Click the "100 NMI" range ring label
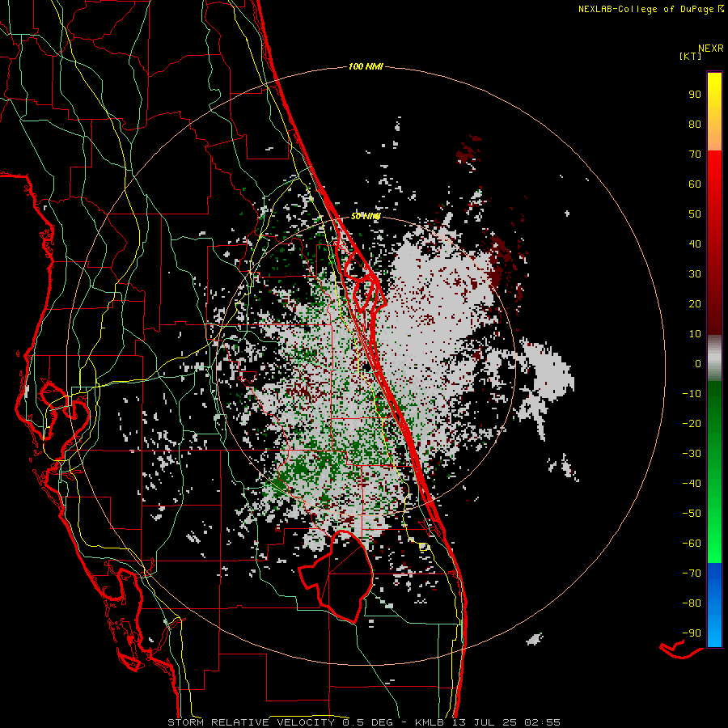728x728 pixels. [366, 67]
